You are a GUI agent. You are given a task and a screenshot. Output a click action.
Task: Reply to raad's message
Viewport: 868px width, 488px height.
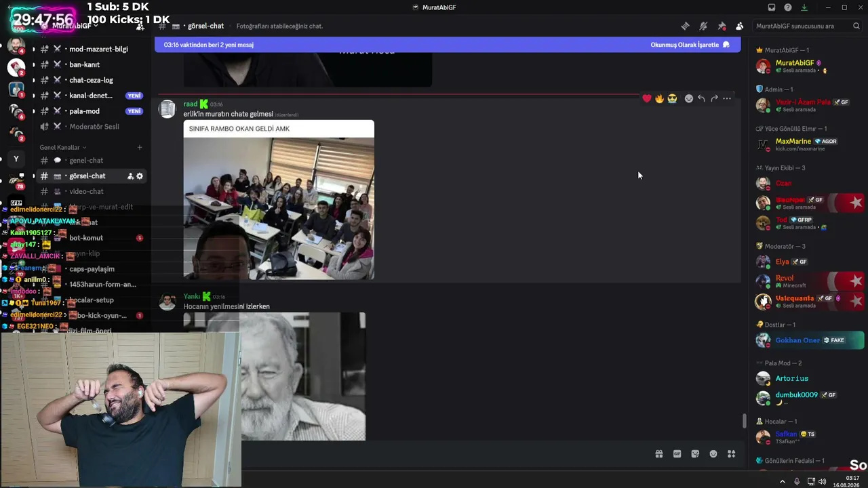tap(701, 98)
